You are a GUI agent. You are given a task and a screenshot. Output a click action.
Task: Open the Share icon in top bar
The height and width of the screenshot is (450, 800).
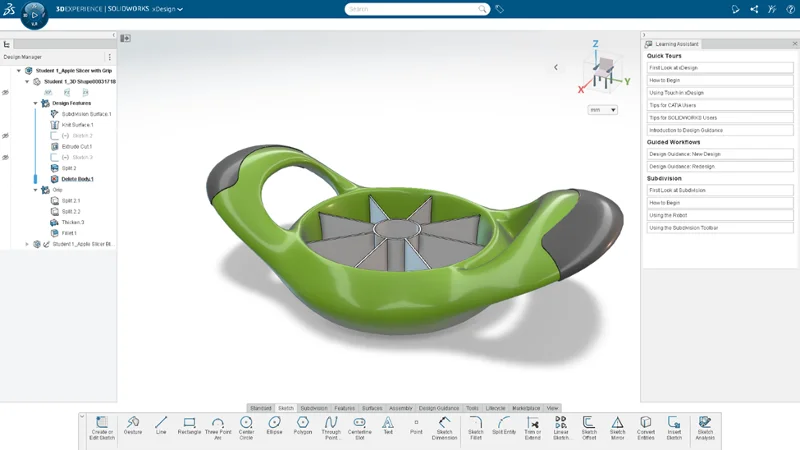[753, 9]
